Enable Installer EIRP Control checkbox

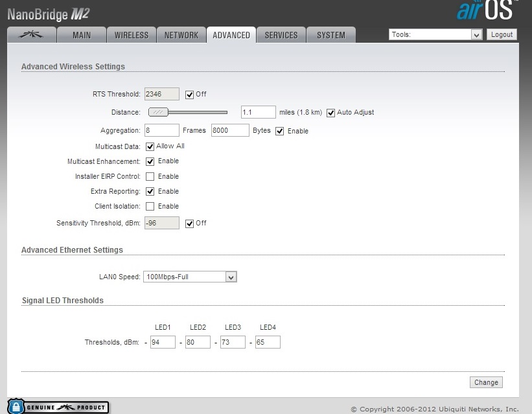150,176
